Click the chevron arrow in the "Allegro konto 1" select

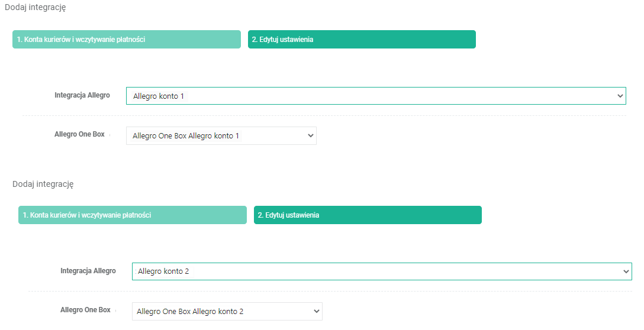coord(620,96)
